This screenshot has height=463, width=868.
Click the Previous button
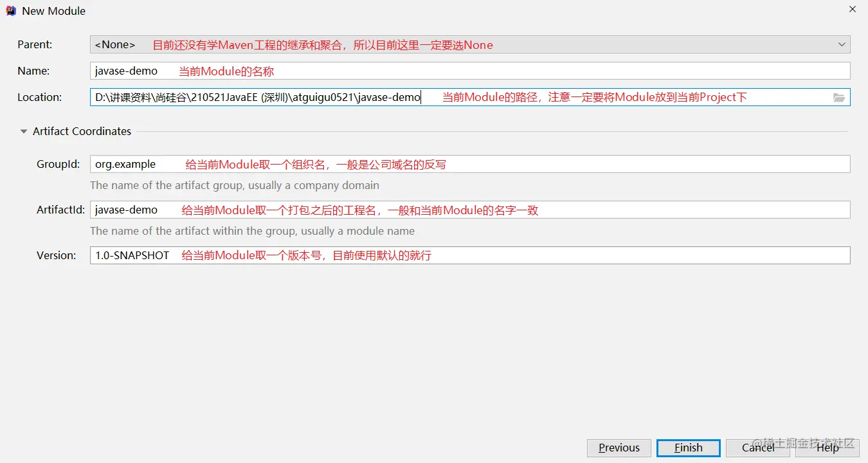coord(619,448)
